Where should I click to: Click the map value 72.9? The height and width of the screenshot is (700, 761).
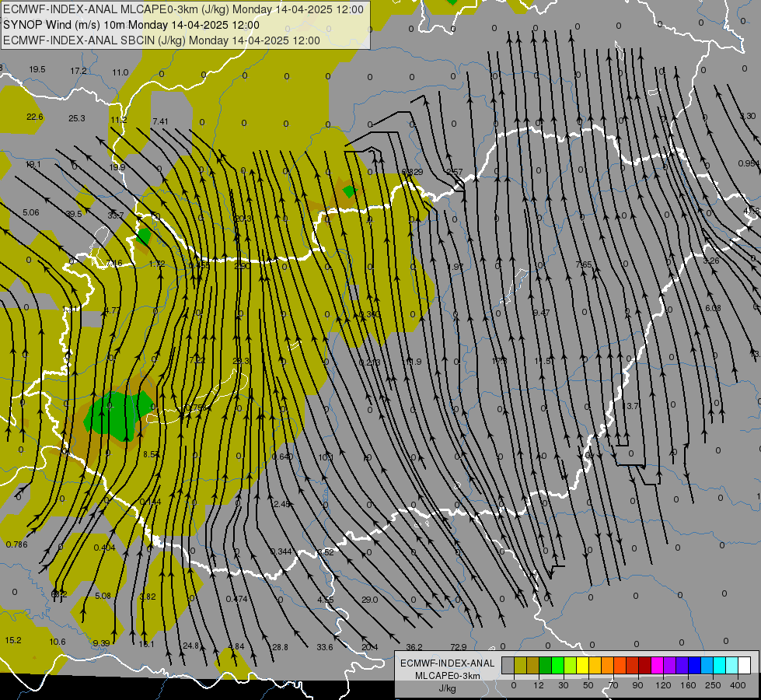point(459,646)
